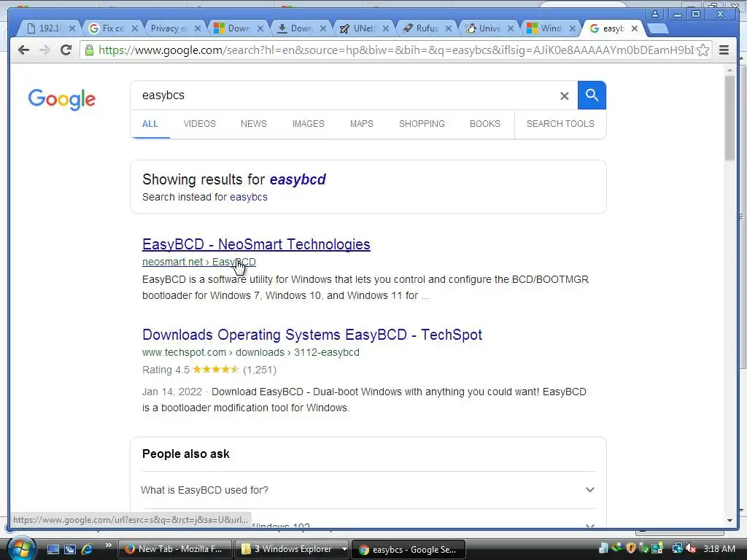Switch to New Tab - Mozilla Firefox taskbar button

174,549
